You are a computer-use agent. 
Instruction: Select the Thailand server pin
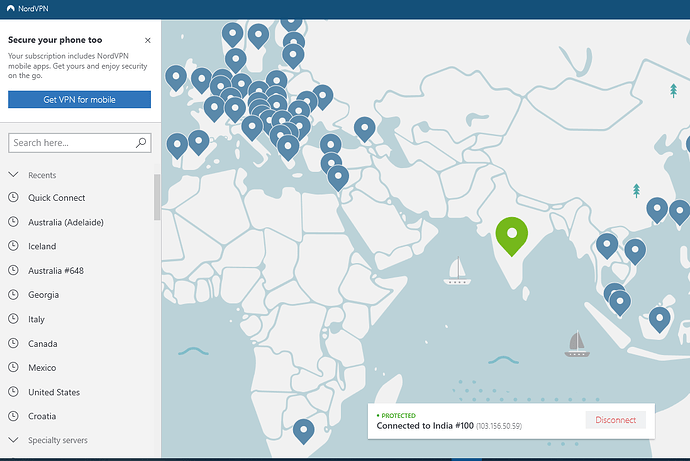tap(607, 244)
